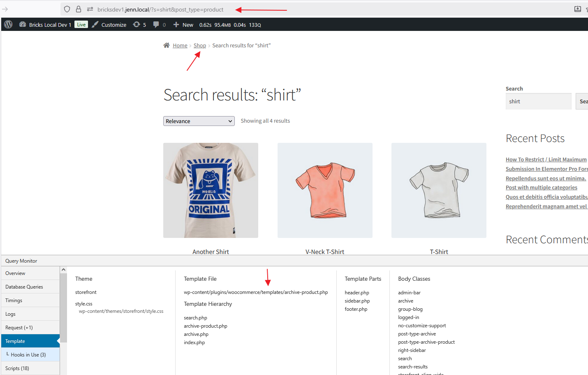Viewport: 588px width, 375px height.
Task: Click the Home breadcrumb icon
Action: (x=167, y=45)
